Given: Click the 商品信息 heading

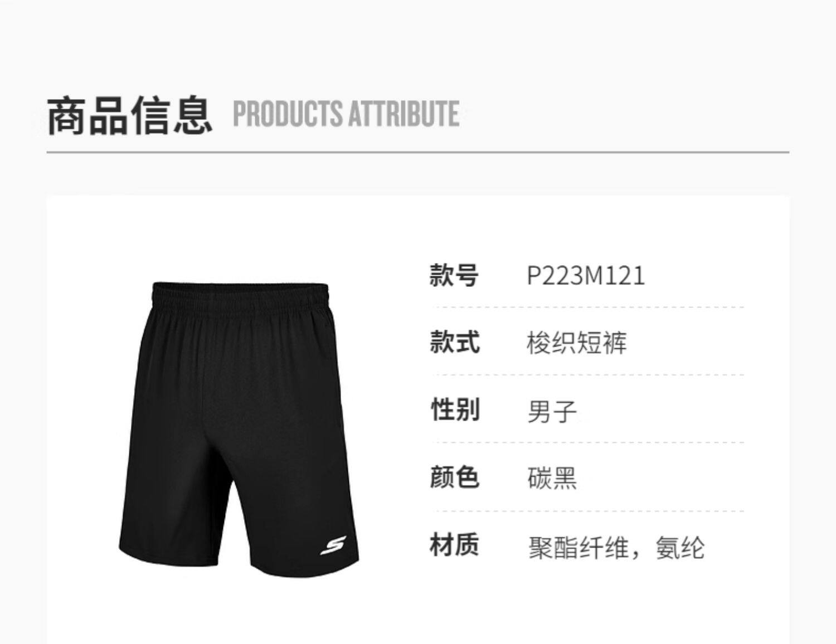Looking at the screenshot, I should (129, 115).
